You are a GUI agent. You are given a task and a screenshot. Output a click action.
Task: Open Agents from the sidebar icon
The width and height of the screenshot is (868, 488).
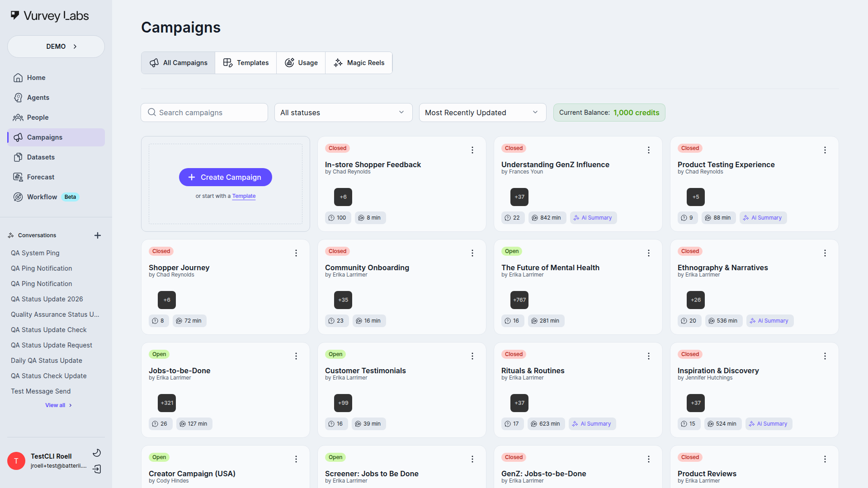18,98
